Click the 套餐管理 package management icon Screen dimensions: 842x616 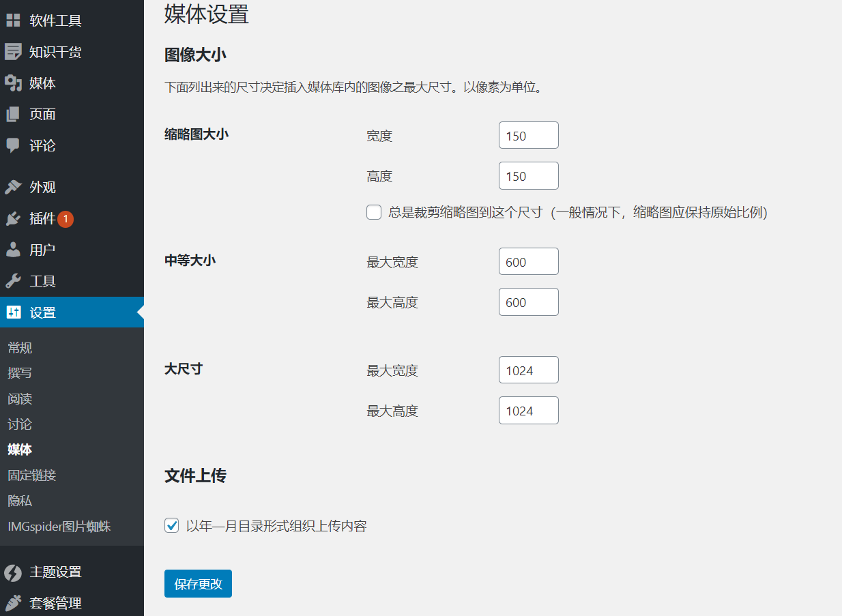[14, 603]
